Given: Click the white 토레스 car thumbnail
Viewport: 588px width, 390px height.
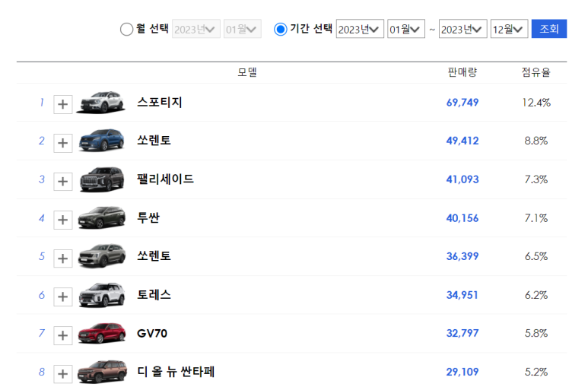Looking at the screenshot, I should [102, 295].
